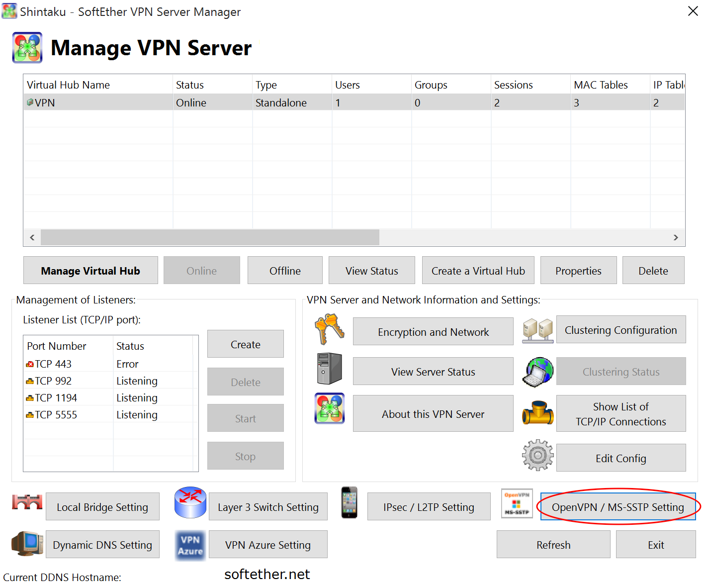Click the gear icon beside Edit Config

[538, 455]
